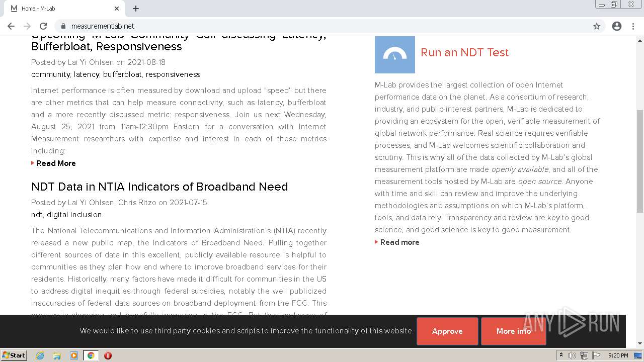Open the Windows Start menu
644x362 pixels.
[14, 355]
